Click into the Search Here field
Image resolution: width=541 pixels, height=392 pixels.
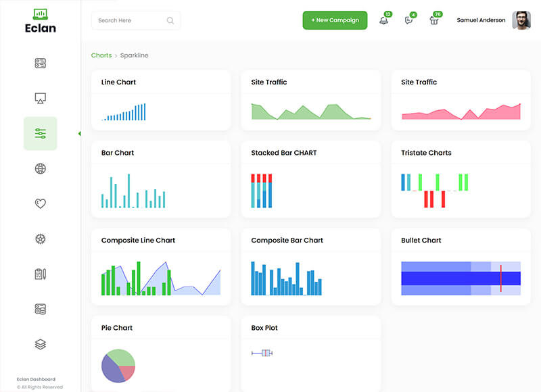[x=128, y=20]
